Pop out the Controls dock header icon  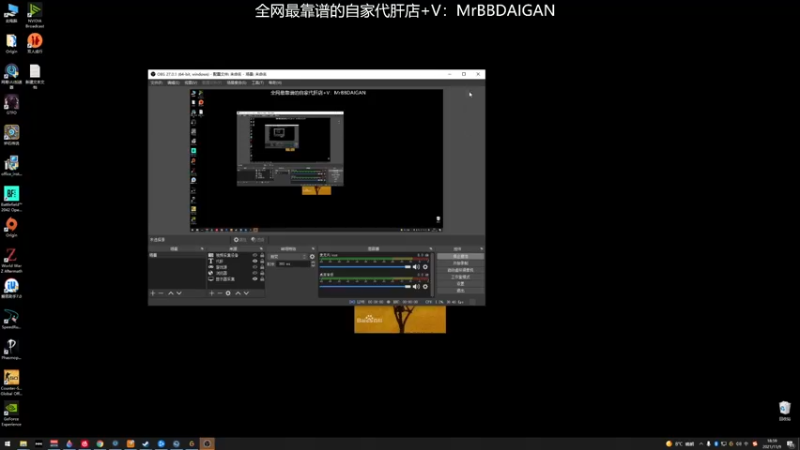(481, 249)
